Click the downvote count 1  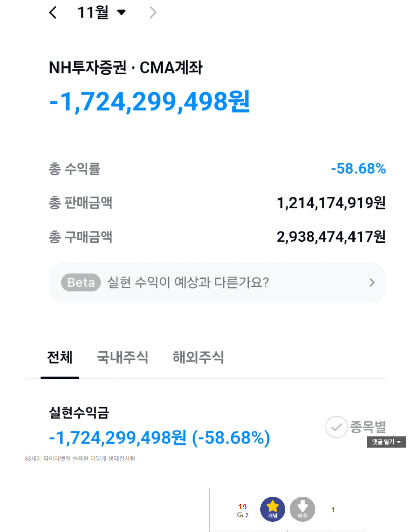pyautogui.click(x=333, y=510)
